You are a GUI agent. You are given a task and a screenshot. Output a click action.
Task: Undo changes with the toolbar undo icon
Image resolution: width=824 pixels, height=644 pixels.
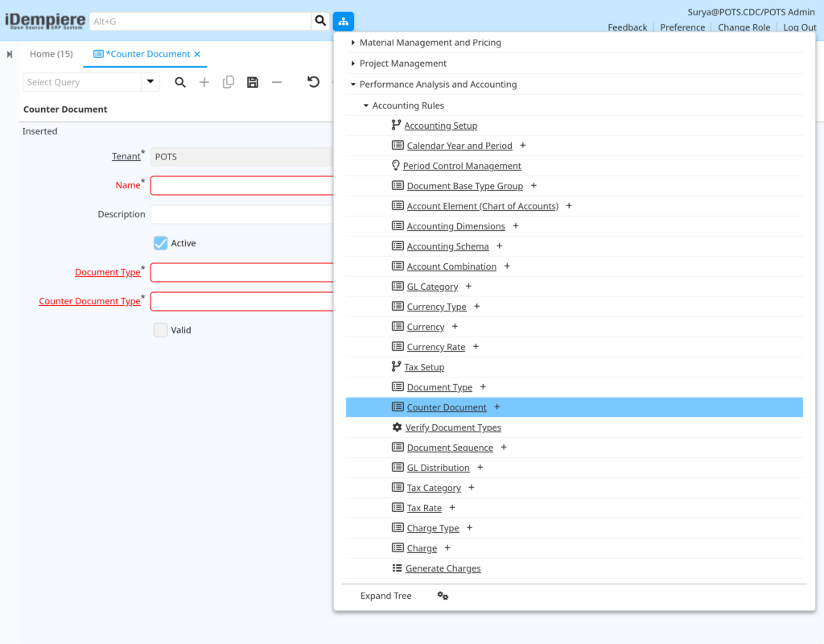313,82
